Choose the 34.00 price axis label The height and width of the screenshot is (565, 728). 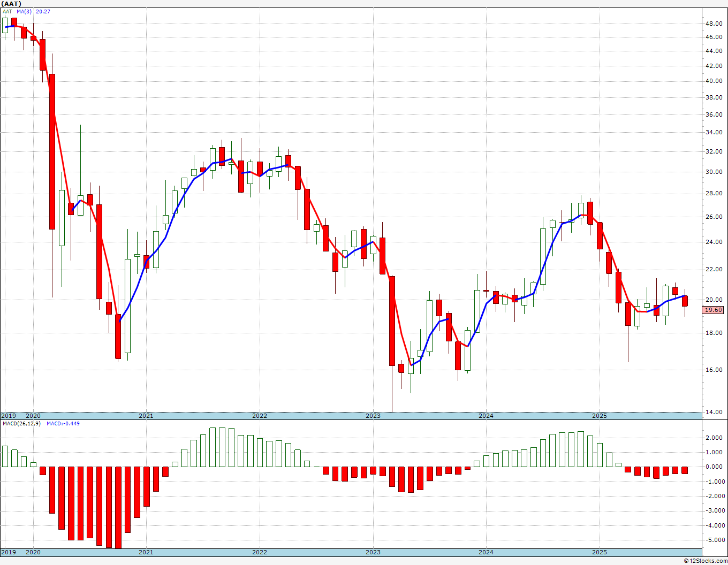click(x=714, y=132)
